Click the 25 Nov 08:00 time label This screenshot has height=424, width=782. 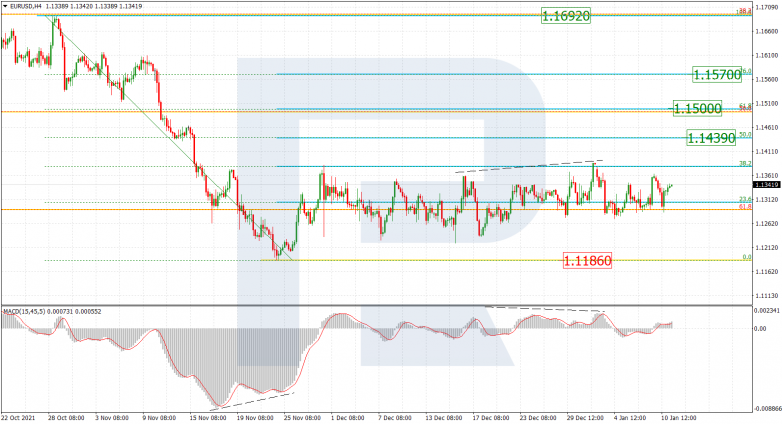pos(302,418)
